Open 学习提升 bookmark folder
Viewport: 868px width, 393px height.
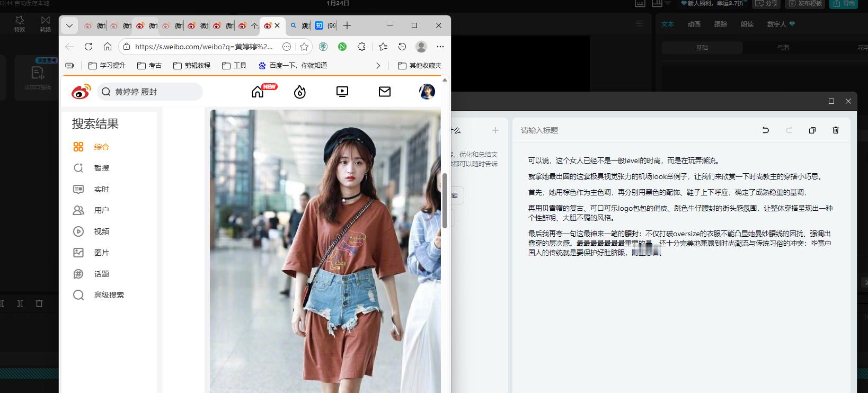pyautogui.click(x=107, y=66)
